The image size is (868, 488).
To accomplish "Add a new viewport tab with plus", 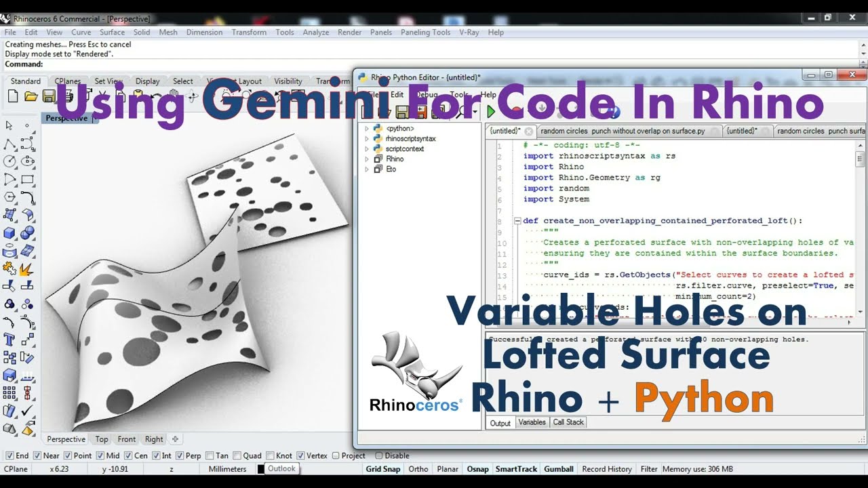I will [175, 439].
